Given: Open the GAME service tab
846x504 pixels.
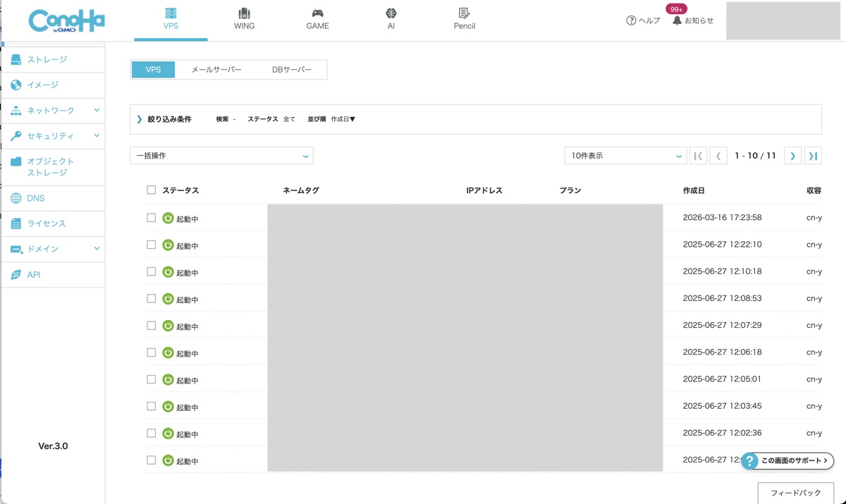Looking at the screenshot, I should 317,20.
